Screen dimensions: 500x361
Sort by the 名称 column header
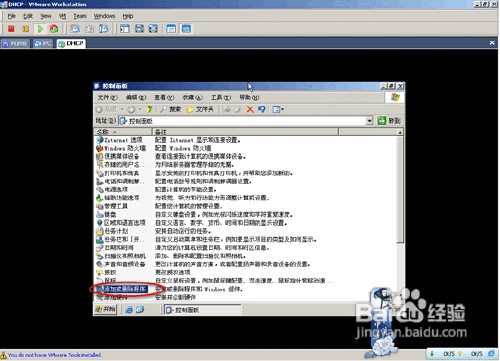tap(123, 132)
